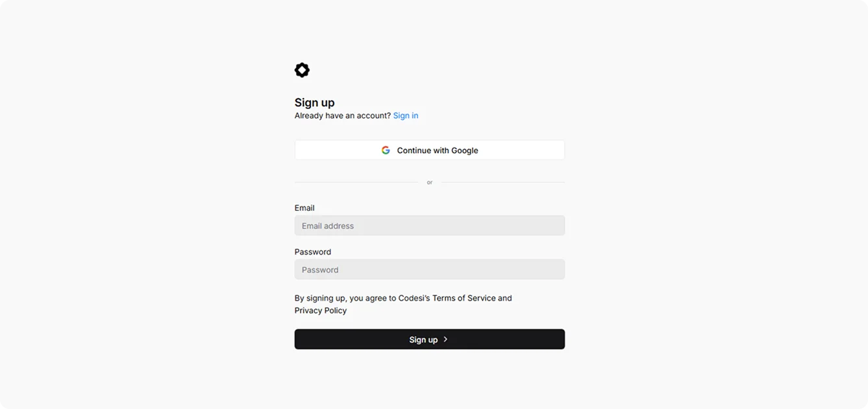Screen dimensions: 868x409
Task: Click the divider line right of "or"
Action: tap(503, 182)
